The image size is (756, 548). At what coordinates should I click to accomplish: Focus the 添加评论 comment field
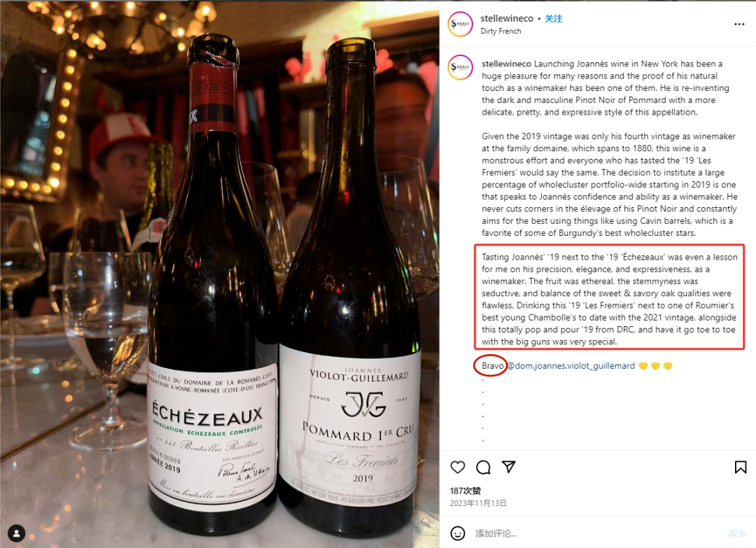598,533
